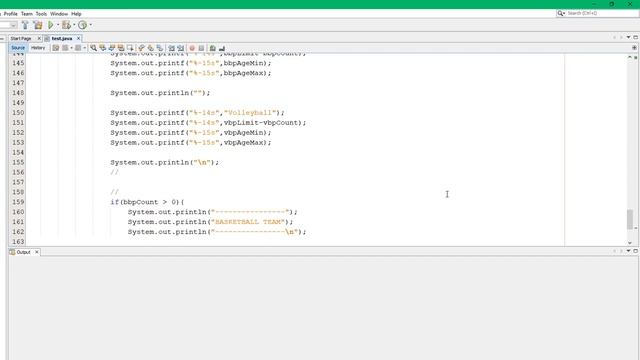
Task: Open the Team menu
Action: point(27,14)
